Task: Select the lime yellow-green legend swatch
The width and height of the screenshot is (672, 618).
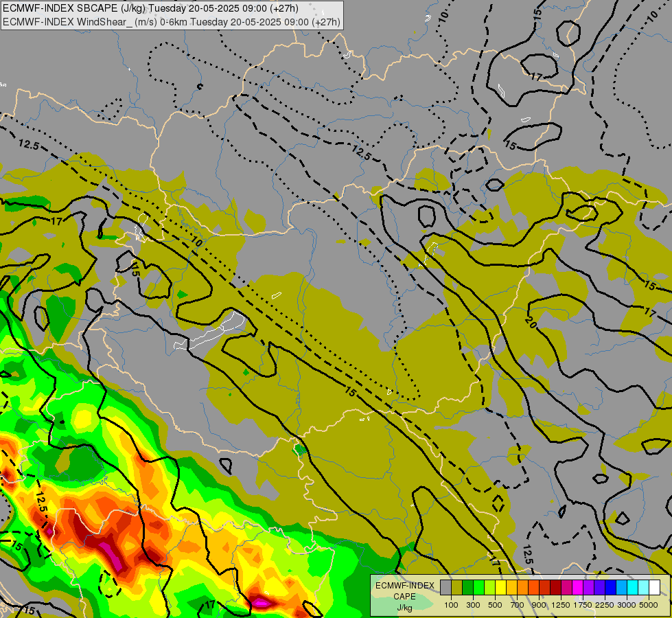Action: pyautogui.click(x=490, y=587)
